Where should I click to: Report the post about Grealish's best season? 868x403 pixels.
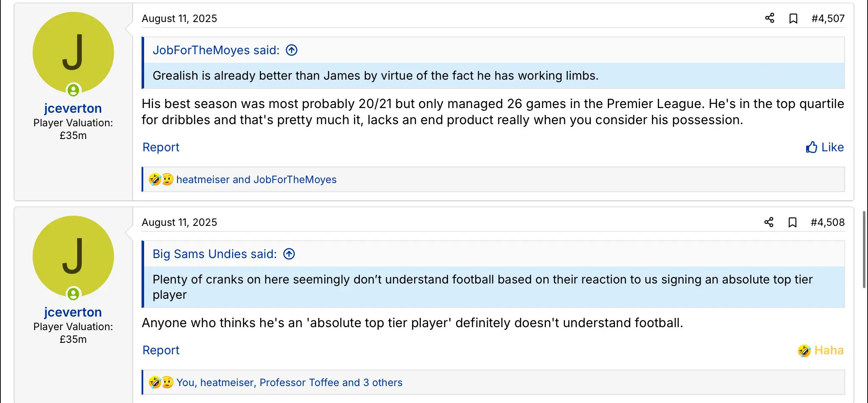click(161, 147)
